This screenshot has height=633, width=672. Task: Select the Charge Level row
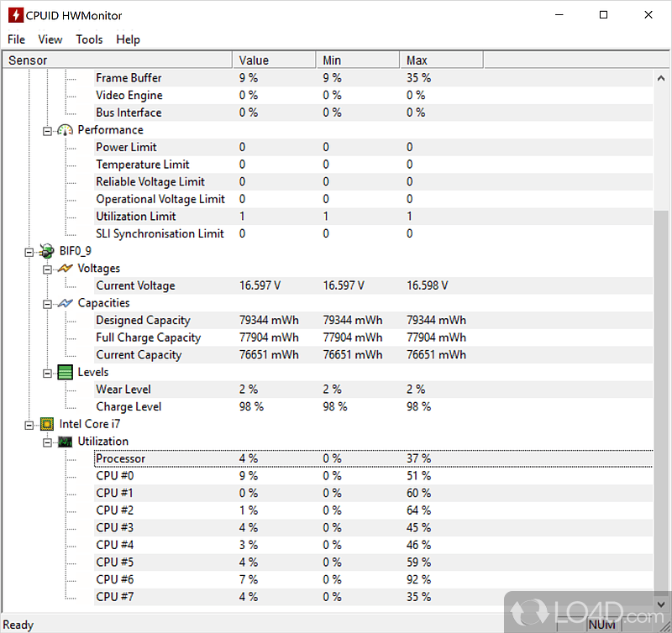pos(373,407)
